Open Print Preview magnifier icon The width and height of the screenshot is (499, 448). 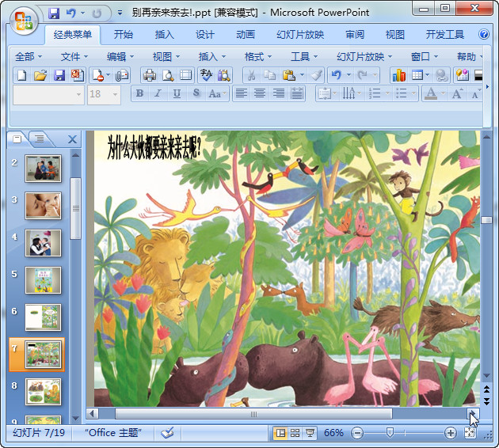click(x=168, y=76)
